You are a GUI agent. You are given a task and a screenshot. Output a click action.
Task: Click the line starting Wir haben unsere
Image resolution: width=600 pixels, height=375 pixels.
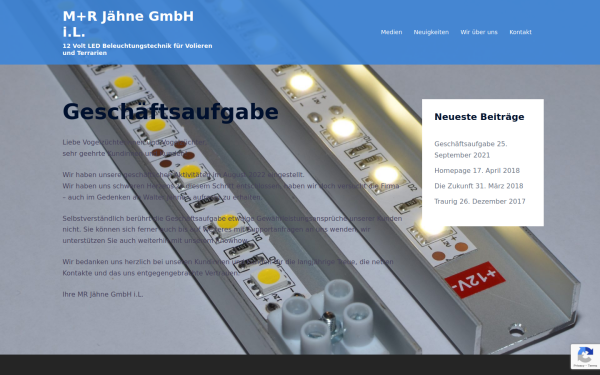183,174
